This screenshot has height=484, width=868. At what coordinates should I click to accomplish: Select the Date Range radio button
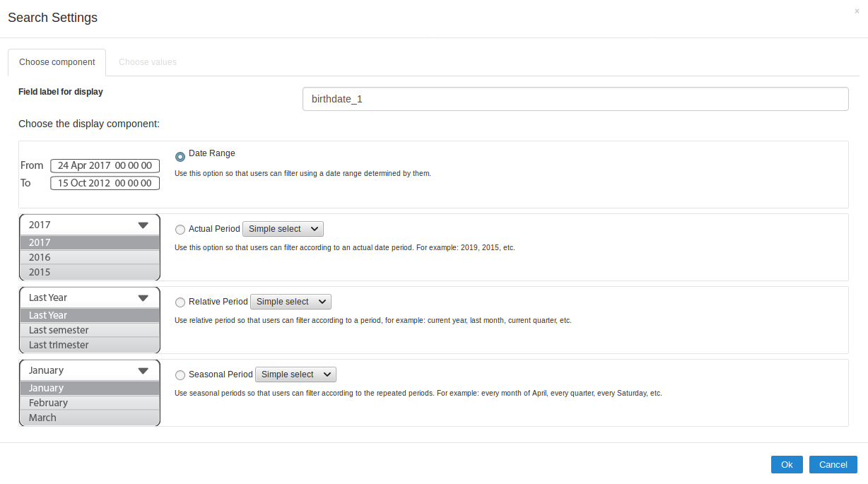pyautogui.click(x=180, y=156)
